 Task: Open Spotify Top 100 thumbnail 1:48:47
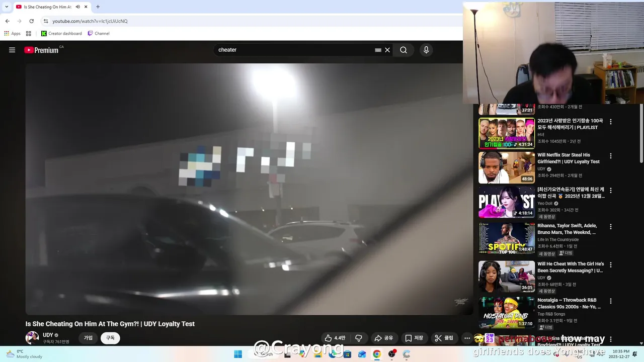pos(506,238)
